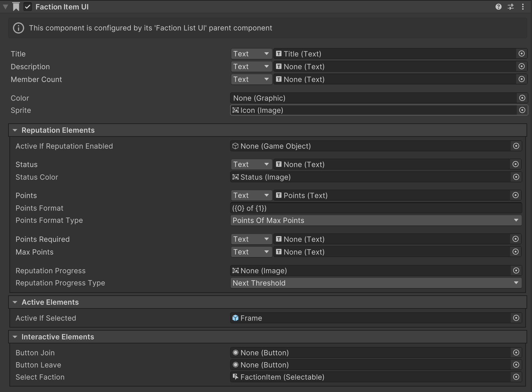The height and width of the screenshot is (392, 532).
Task: Open object picker for Select Faction
Action: coord(516,377)
